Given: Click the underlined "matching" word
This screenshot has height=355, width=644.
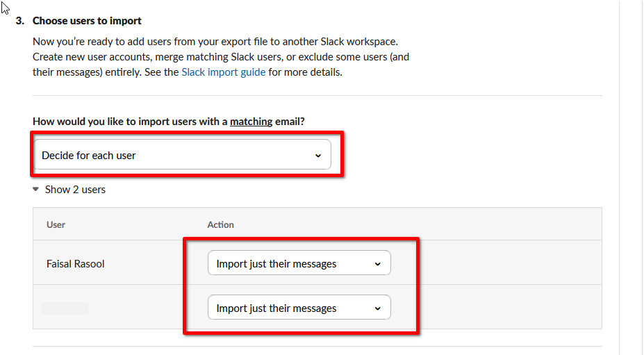Looking at the screenshot, I should 251,122.
